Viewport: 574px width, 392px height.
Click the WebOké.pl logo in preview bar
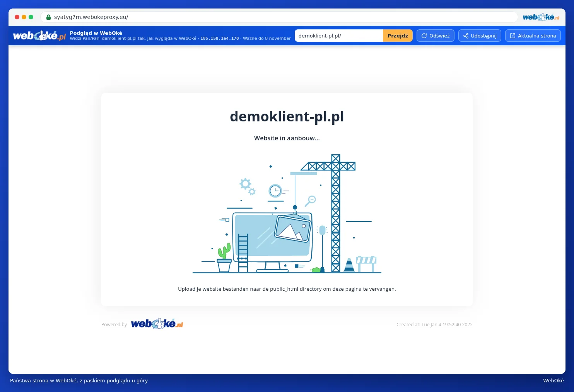pos(39,36)
